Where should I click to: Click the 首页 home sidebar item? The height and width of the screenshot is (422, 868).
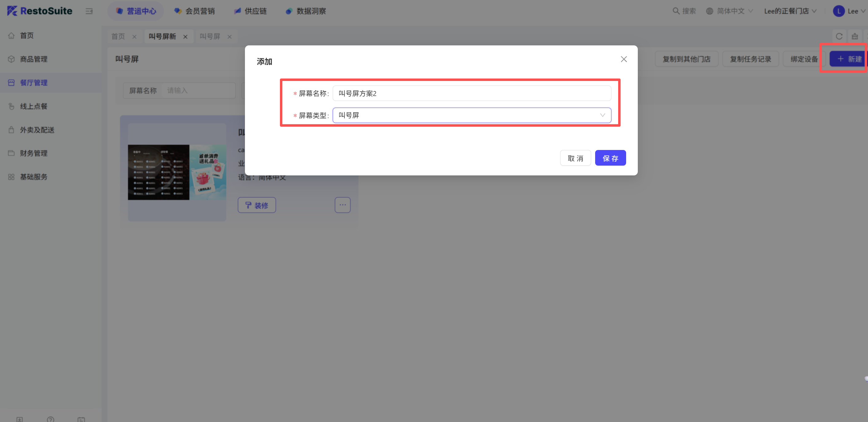27,35
